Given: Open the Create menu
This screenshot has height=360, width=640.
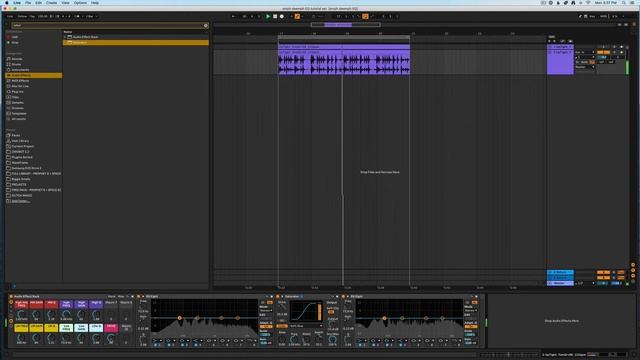Looking at the screenshot, I should point(51,3).
